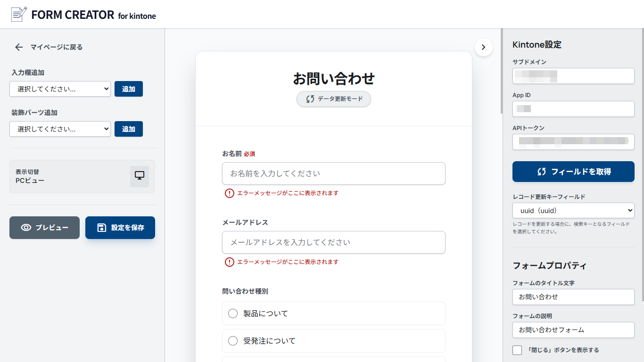Image resolution: width=644 pixels, height=362 pixels.
Task: Click the プレビュー button
Action: point(45,228)
